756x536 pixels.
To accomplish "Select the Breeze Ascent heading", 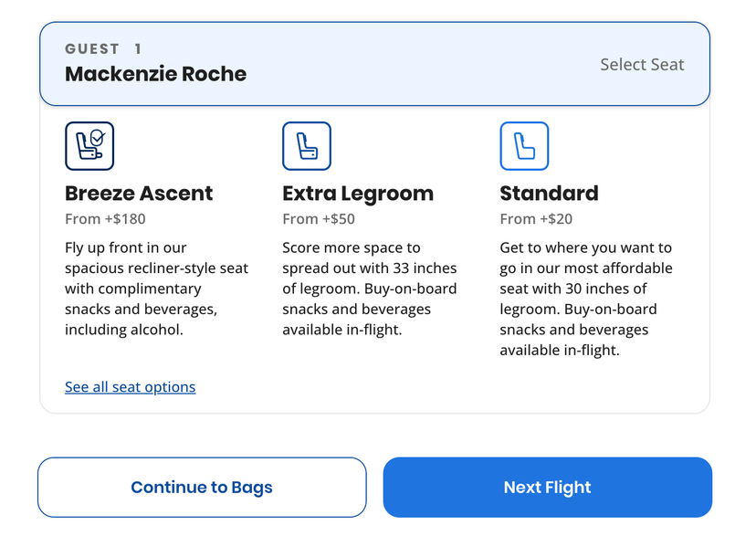I will [139, 194].
